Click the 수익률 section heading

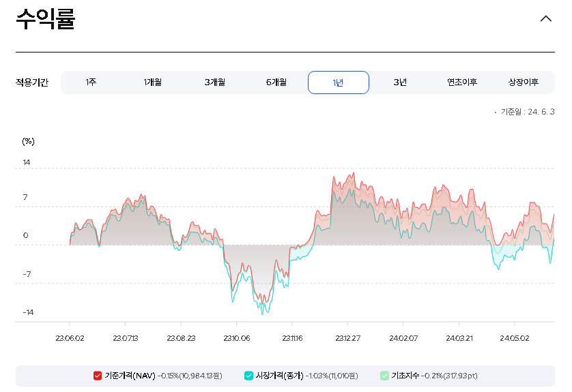click(46, 18)
